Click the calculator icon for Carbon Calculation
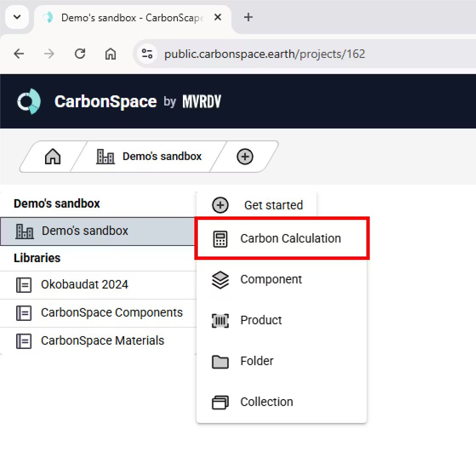Image resolution: width=476 pixels, height=460 pixels. point(220,239)
